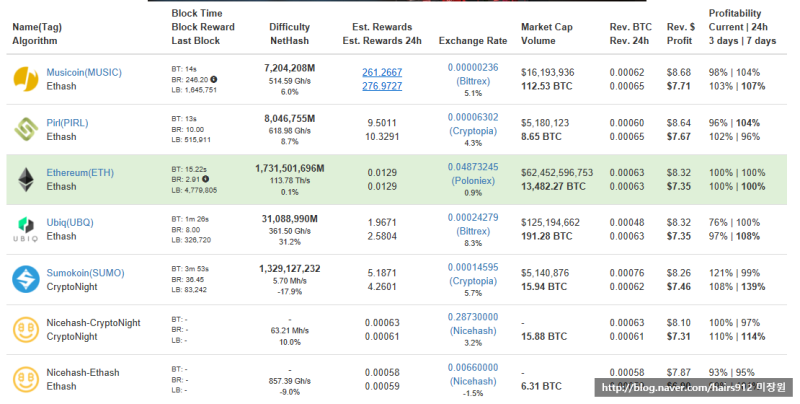This screenshot has width=800, height=404.
Task: Click the Nicehash-CryptoNight smiley logo icon
Action: pyautogui.click(x=26, y=329)
